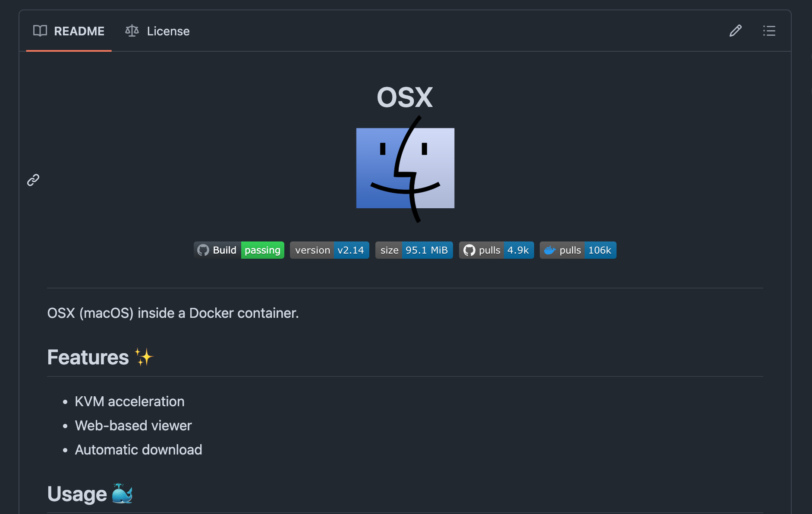
Task: Click the GitHub logo on the Build badge
Action: pos(203,251)
